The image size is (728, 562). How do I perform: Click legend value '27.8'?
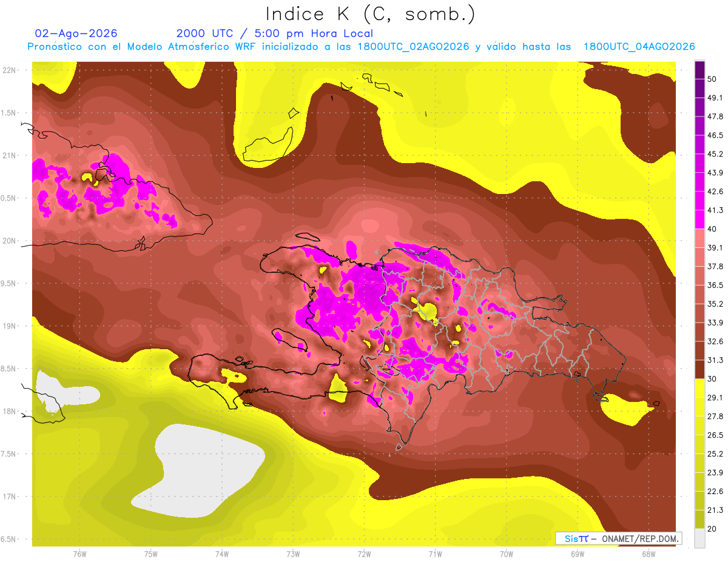coord(716,416)
